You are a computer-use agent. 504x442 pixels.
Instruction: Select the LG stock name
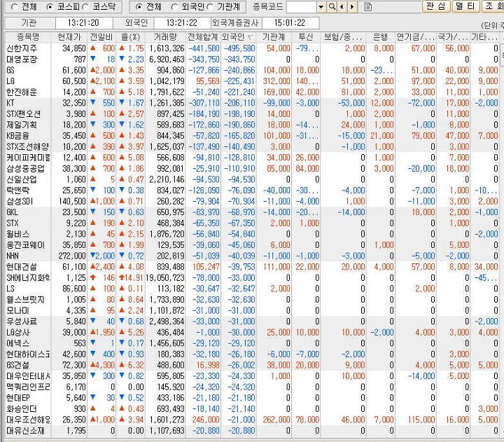[10, 81]
